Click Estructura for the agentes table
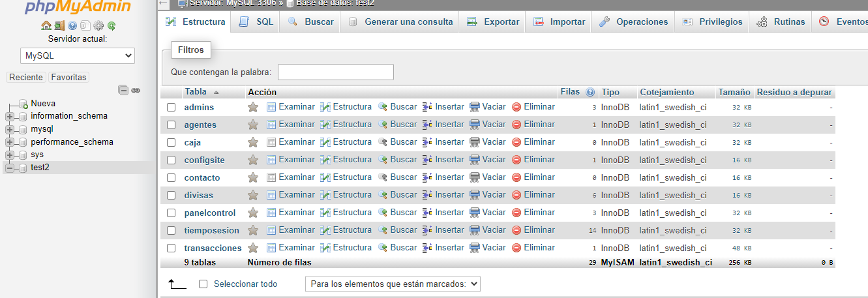The height and width of the screenshot is (298, 868). click(346, 124)
